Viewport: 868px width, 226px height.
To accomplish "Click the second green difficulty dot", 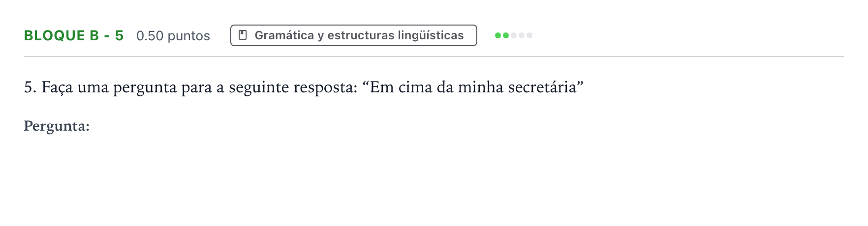I will (506, 35).
